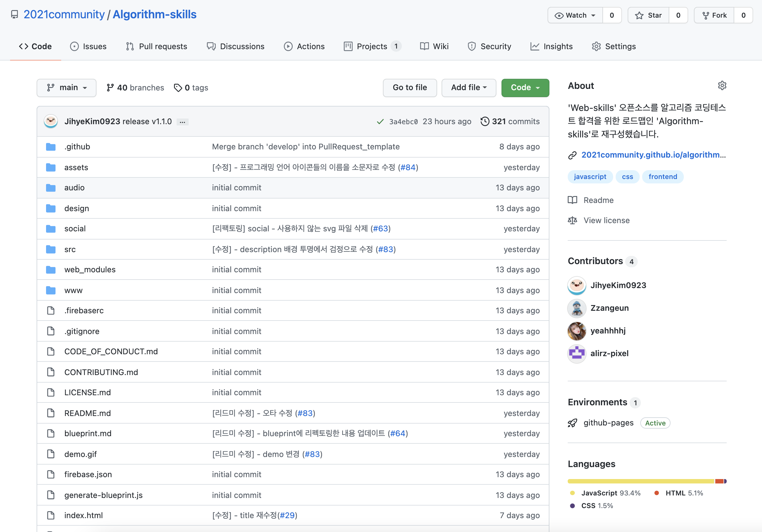Click the folder icon for www
762x532 pixels.
click(x=51, y=290)
